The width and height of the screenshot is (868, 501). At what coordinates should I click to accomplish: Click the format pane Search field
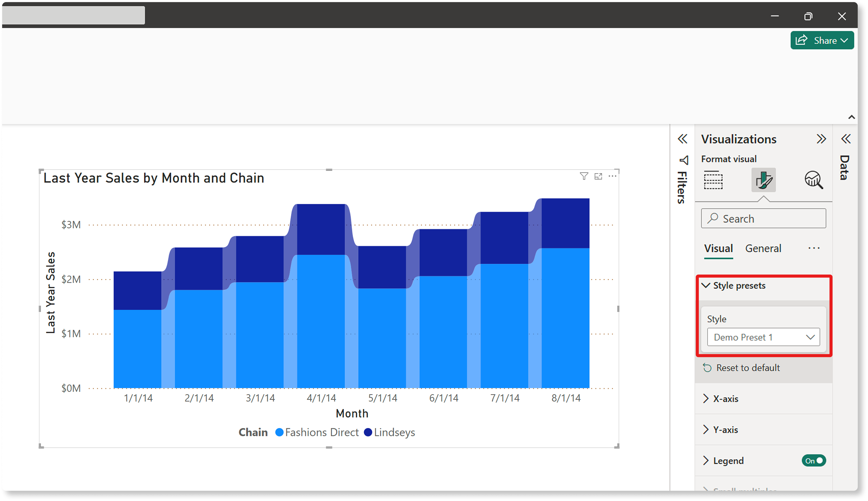tap(763, 218)
